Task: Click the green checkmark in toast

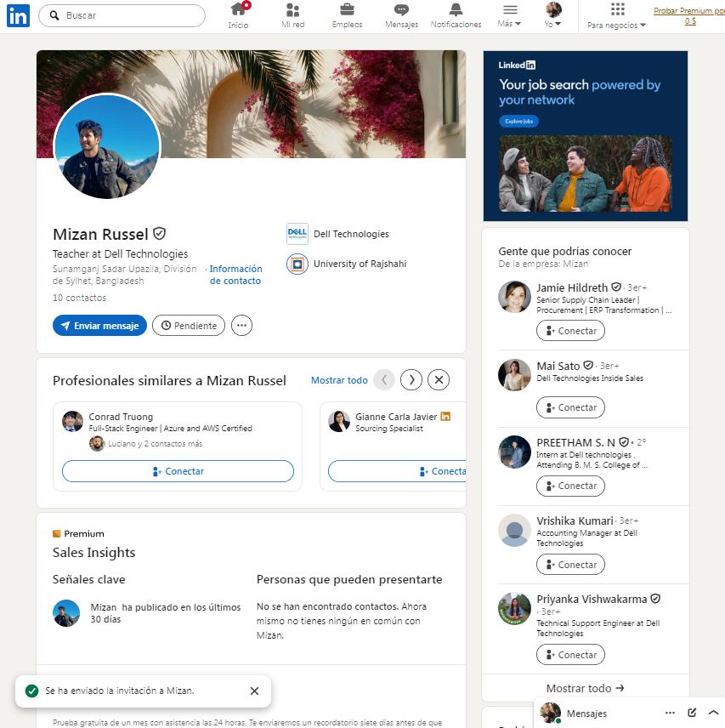Action: (32, 691)
